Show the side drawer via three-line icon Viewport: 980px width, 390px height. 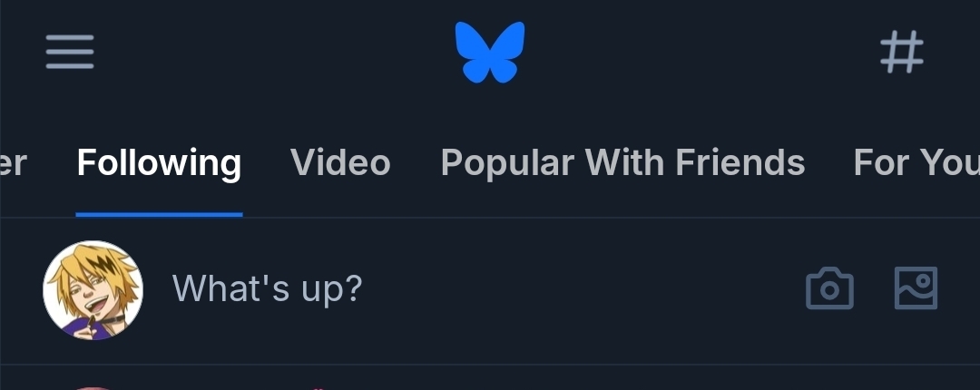click(70, 52)
